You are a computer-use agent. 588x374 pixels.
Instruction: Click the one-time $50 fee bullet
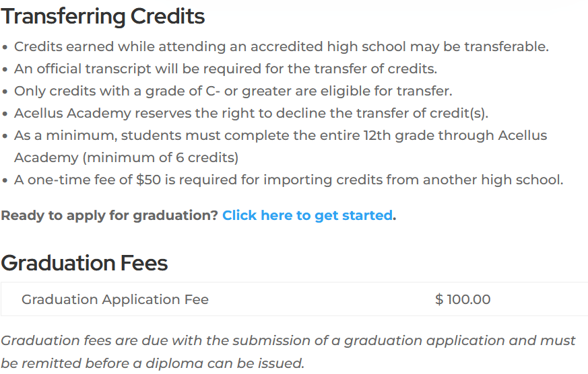point(288,180)
